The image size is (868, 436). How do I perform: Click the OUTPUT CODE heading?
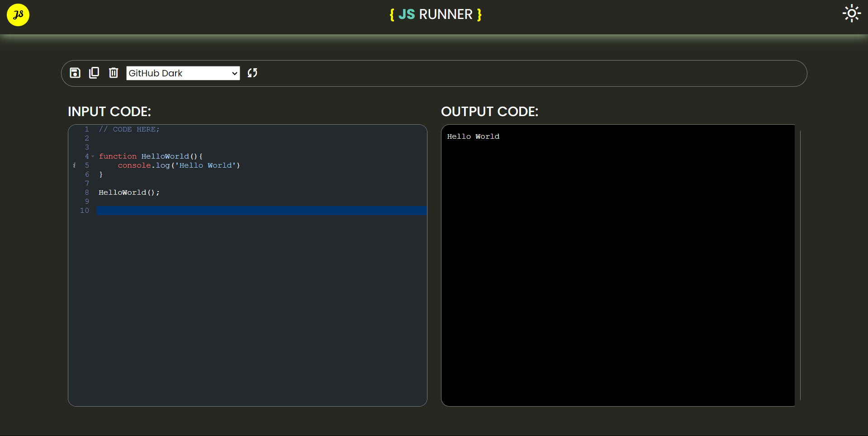tap(489, 112)
